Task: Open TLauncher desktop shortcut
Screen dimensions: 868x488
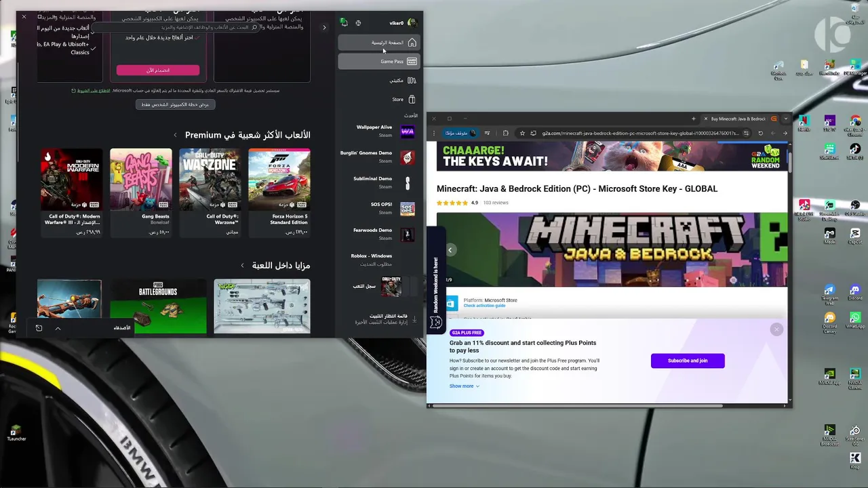Action: tap(16, 432)
